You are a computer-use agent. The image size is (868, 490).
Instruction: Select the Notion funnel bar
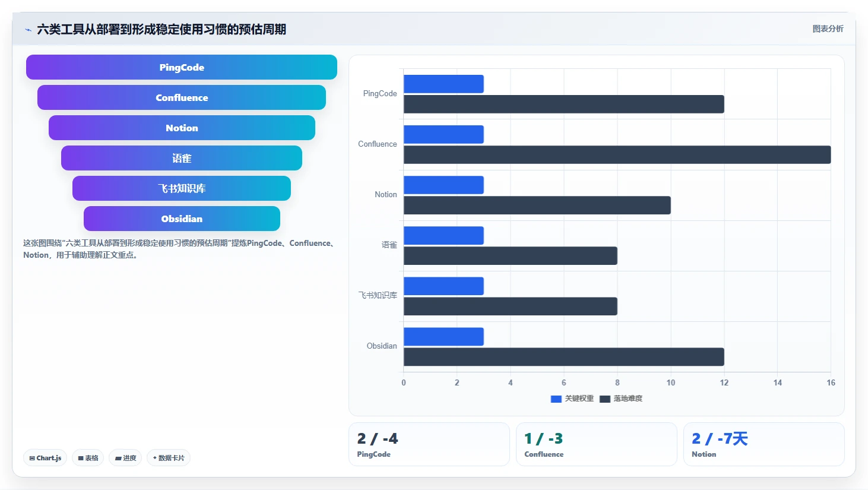point(182,128)
